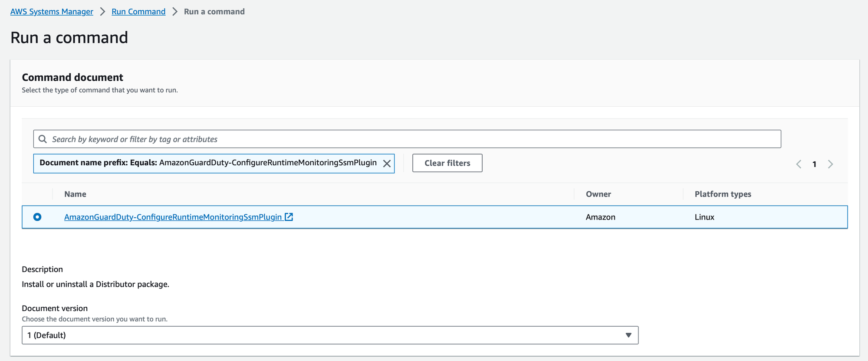The image size is (868, 361).
Task: Click the Document name prefix filter token text
Action: 208,163
